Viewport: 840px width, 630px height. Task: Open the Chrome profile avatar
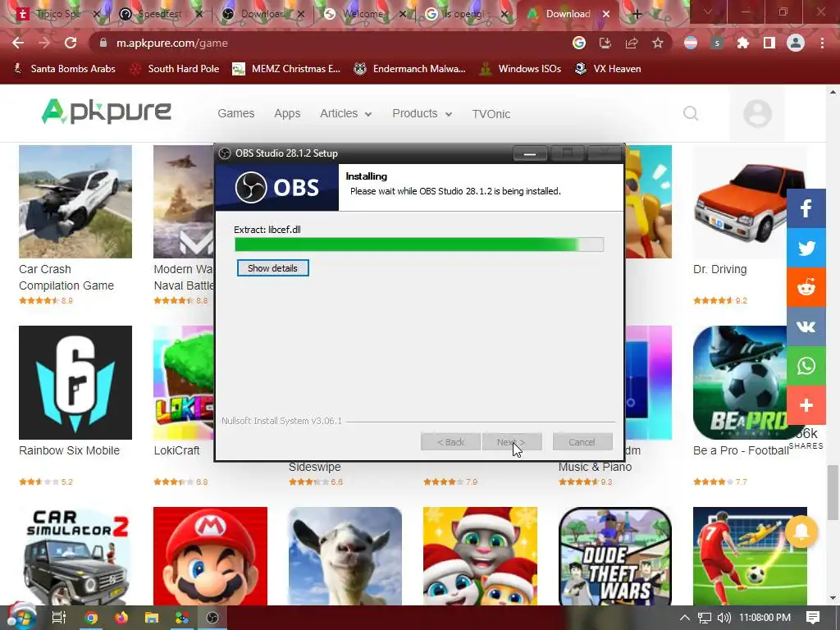point(796,43)
